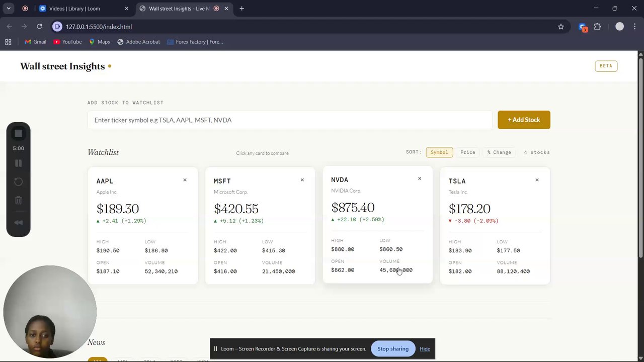The width and height of the screenshot is (644, 362).
Task: Close the Videos | Library | Loom tab
Action: [x=126, y=9]
